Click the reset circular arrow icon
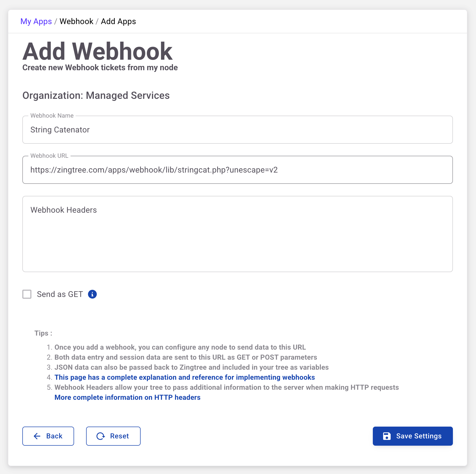476x474 pixels. coord(101,436)
